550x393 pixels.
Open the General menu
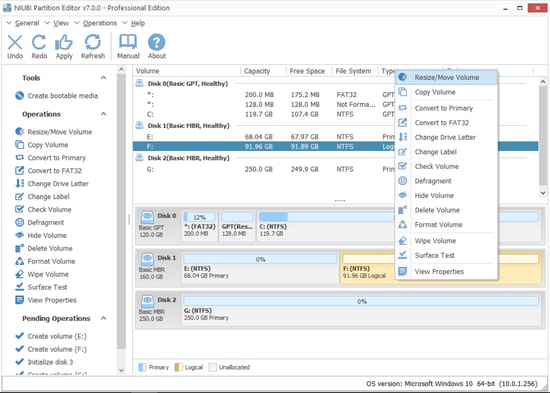click(x=27, y=23)
